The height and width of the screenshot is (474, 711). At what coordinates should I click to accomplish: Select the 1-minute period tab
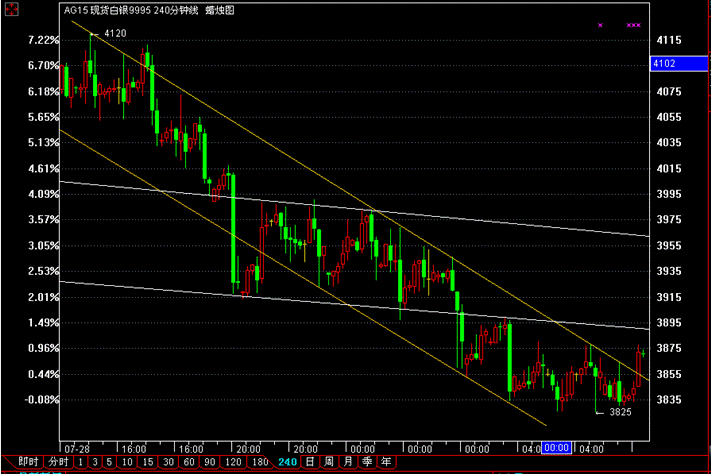point(82,462)
